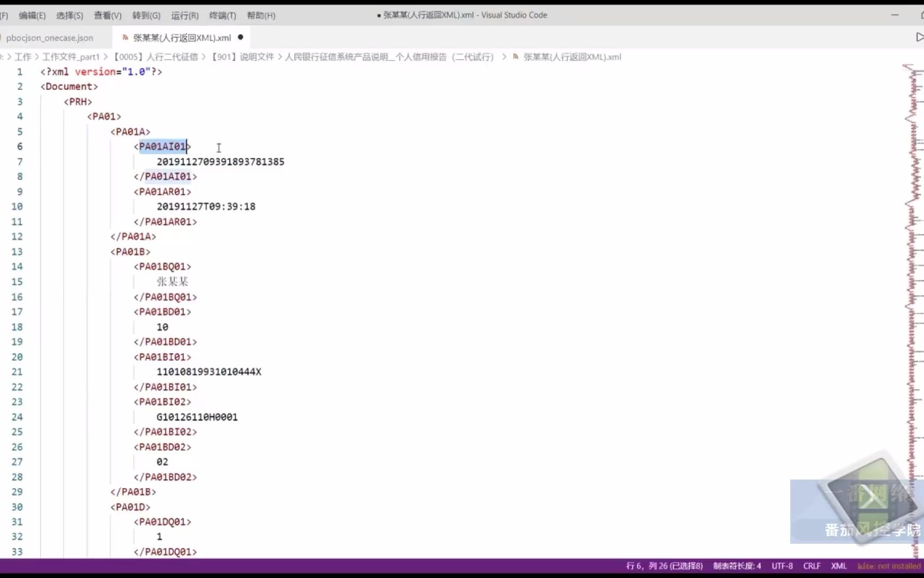The height and width of the screenshot is (578, 924).
Task: Click the <PA01DQ01> opening tag
Action: click(163, 522)
